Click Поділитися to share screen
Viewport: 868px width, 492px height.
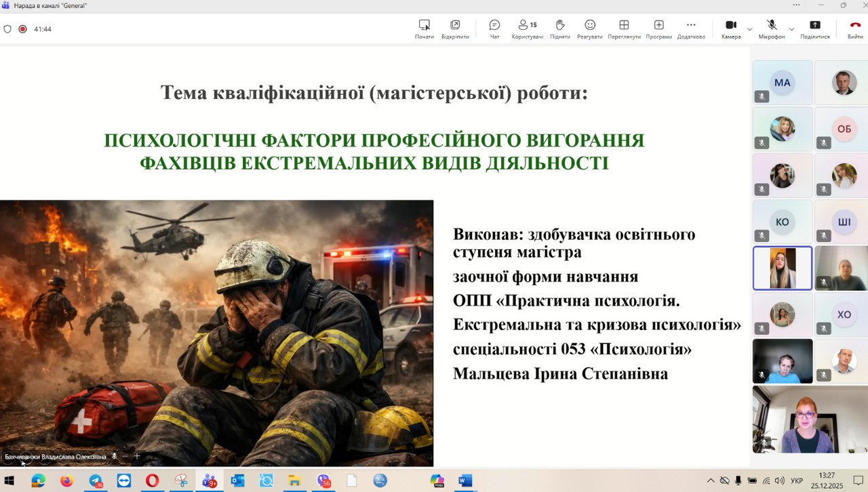(814, 28)
